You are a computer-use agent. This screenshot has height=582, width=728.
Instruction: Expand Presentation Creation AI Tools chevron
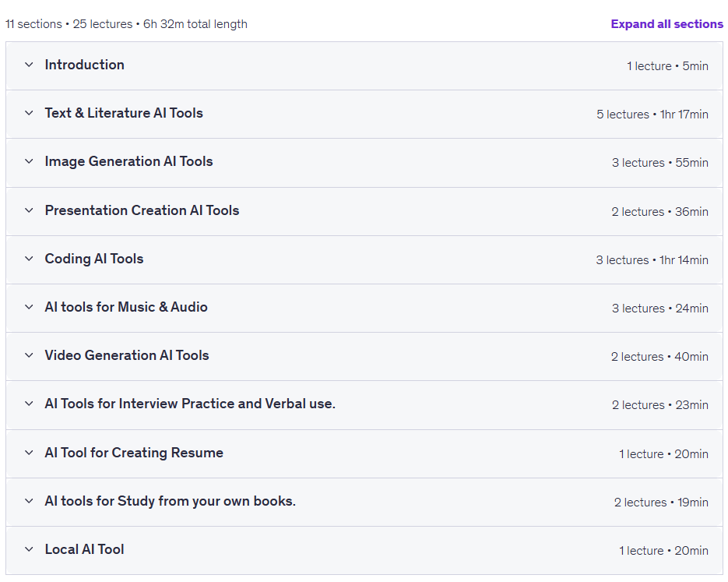point(29,210)
